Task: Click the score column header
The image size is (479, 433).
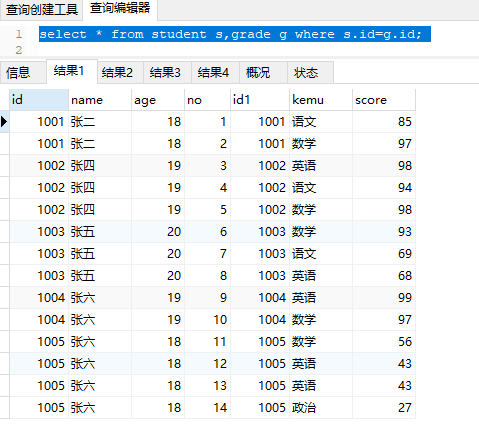Action: coord(384,100)
